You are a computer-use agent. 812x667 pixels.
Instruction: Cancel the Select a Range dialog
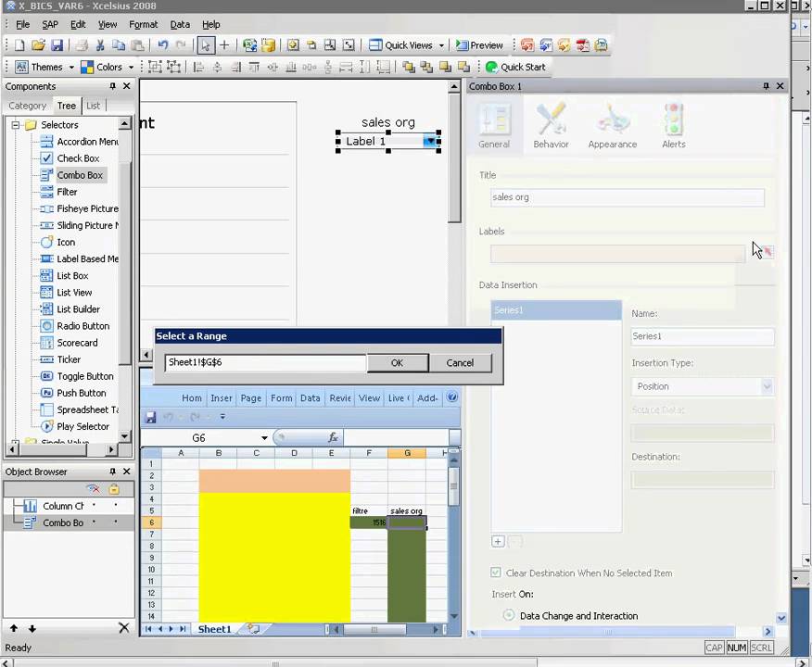460,363
